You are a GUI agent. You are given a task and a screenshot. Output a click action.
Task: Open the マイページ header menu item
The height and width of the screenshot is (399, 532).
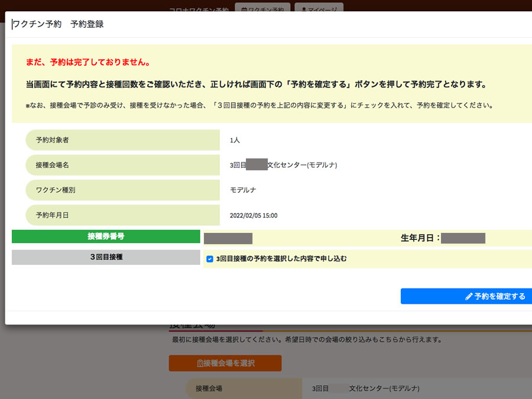(x=319, y=9)
